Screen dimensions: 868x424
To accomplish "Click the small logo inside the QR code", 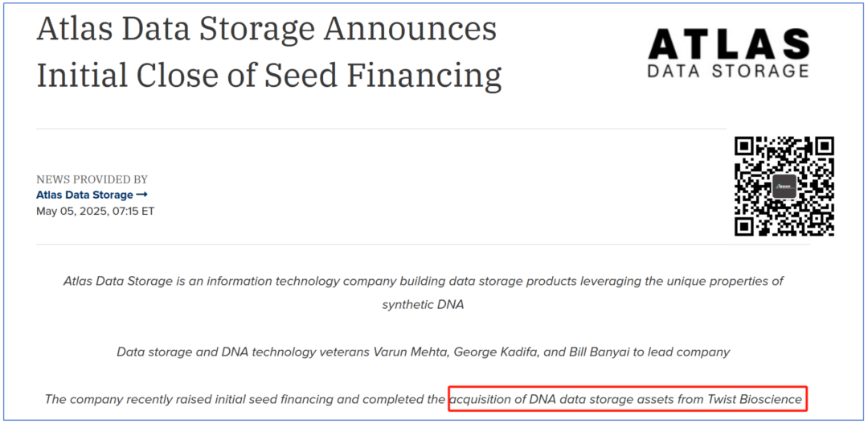I will (x=784, y=187).
